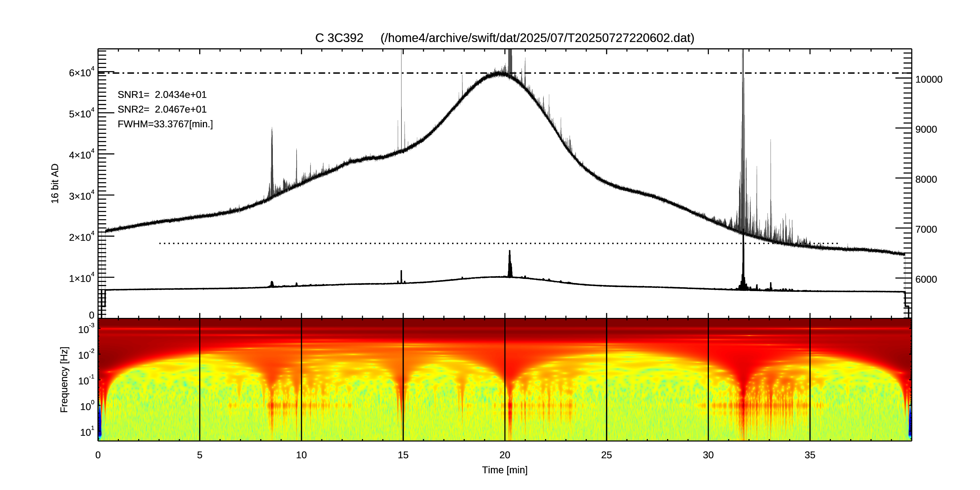This screenshot has height=490, width=980.
Task: Click the 10^-2 frequency tick label
Action: pos(86,355)
